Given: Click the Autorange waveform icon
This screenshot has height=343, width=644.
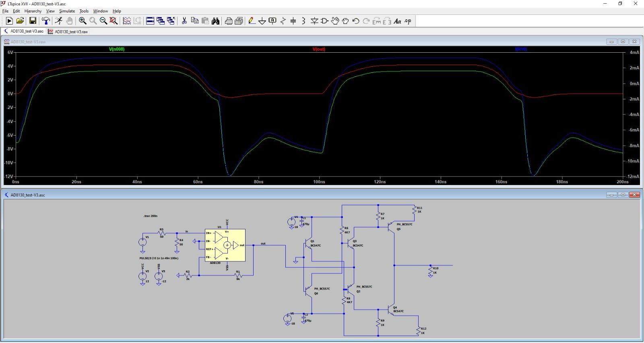Looking at the screenshot, I should pyautogui.click(x=127, y=21).
